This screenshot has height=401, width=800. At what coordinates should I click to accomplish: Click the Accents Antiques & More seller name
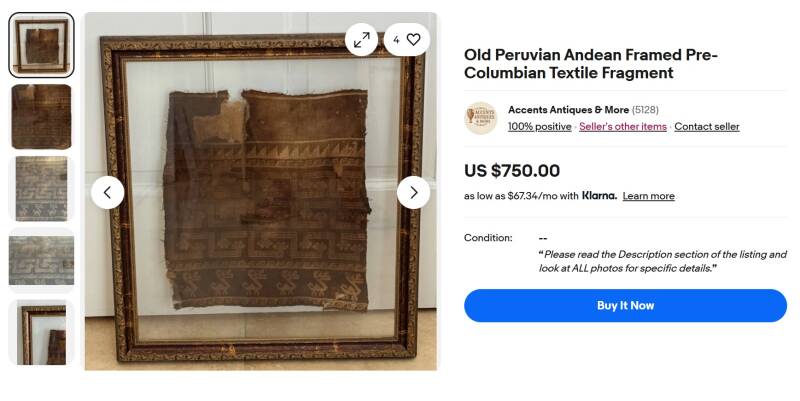(568, 110)
